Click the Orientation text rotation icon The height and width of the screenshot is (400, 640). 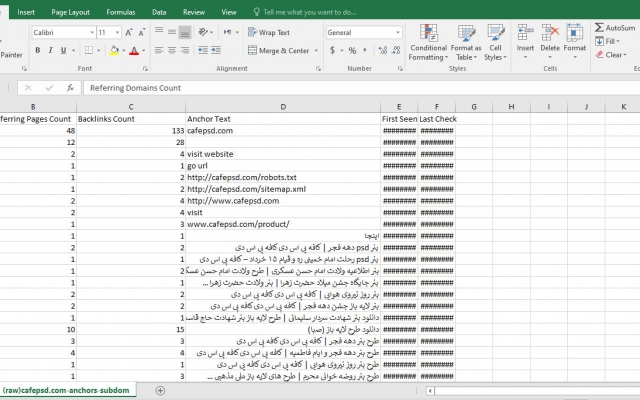(x=203, y=32)
